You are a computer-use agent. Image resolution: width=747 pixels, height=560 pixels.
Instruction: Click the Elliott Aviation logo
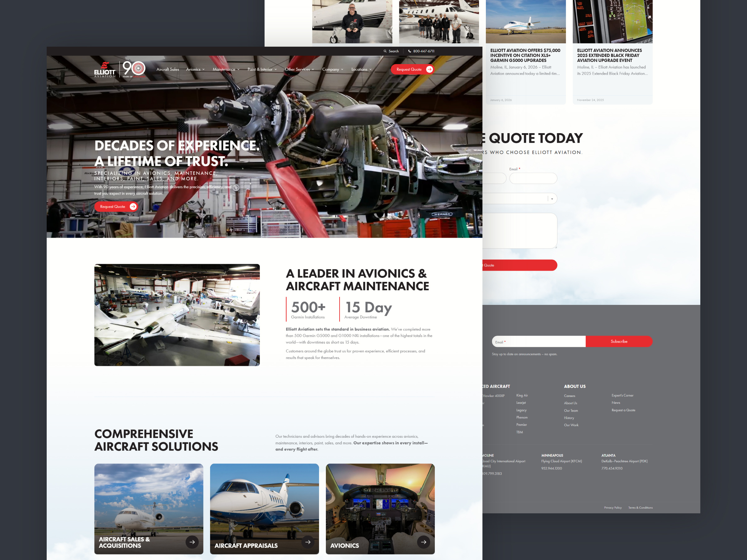pyautogui.click(x=105, y=70)
